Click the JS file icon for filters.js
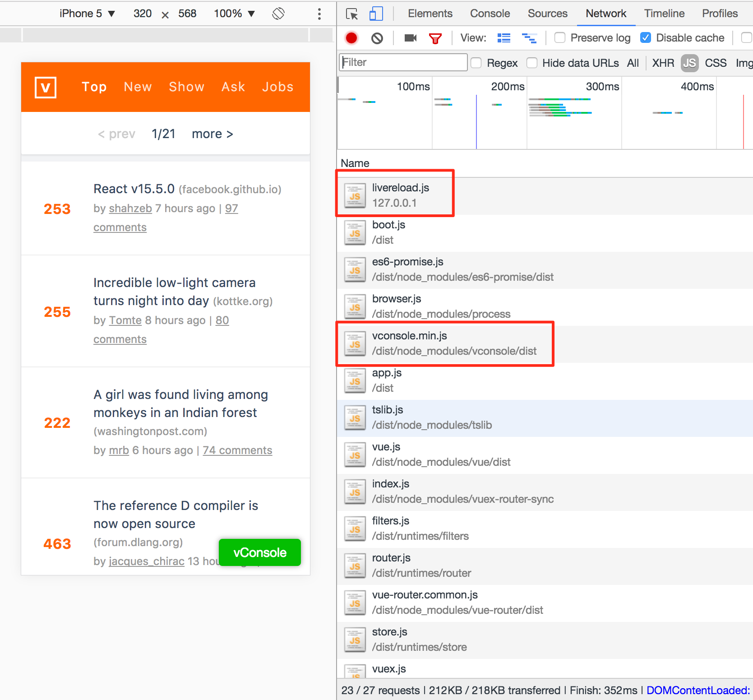 [355, 529]
